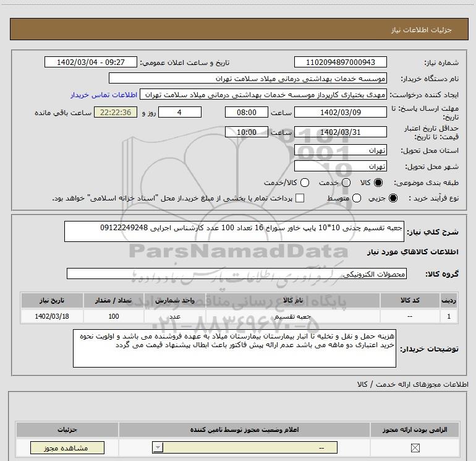Select the کالا radio button
The width and height of the screenshot is (476, 461).
tap(379, 183)
